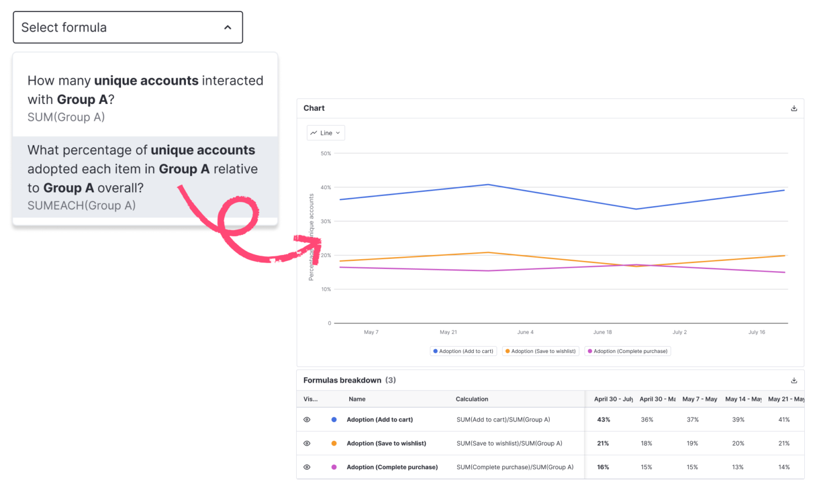
Task: Download the Chart as an image
Action: [794, 108]
